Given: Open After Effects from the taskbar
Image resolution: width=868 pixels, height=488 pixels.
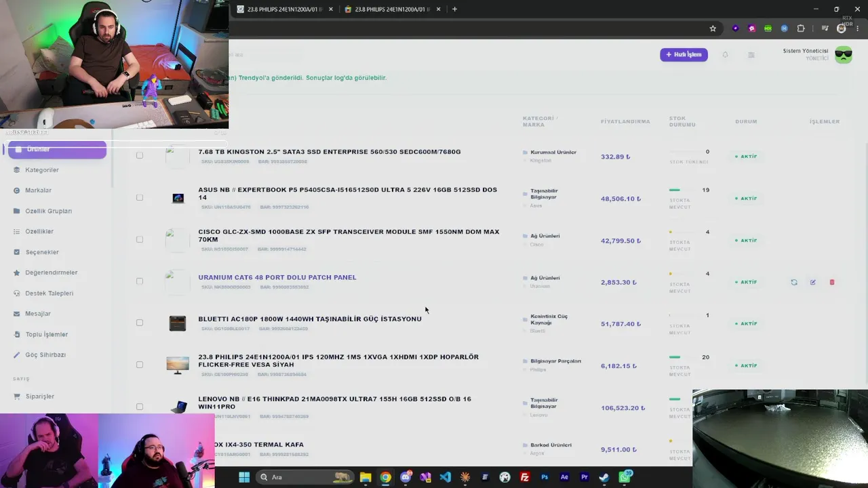Looking at the screenshot, I should (564, 477).
